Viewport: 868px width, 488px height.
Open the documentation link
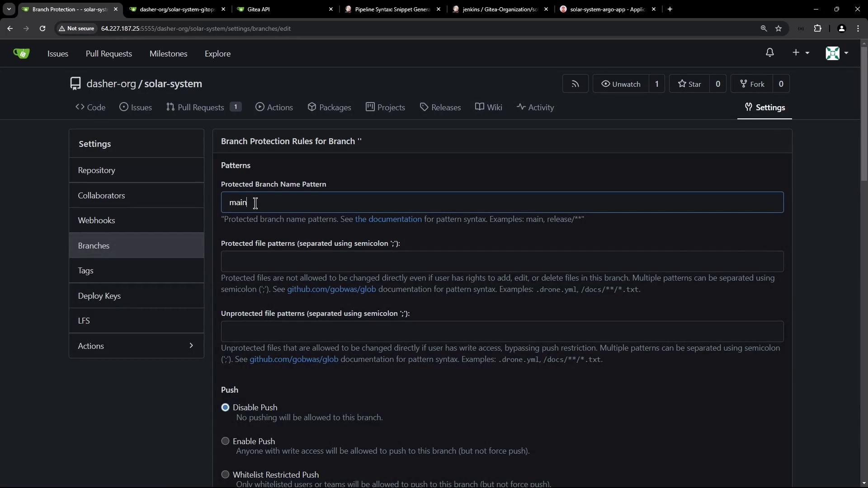[388, 219]
